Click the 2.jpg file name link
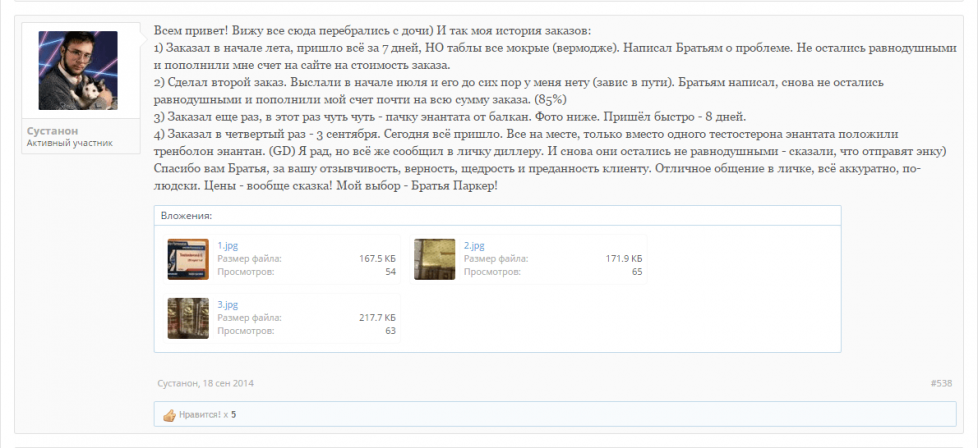 474,245
